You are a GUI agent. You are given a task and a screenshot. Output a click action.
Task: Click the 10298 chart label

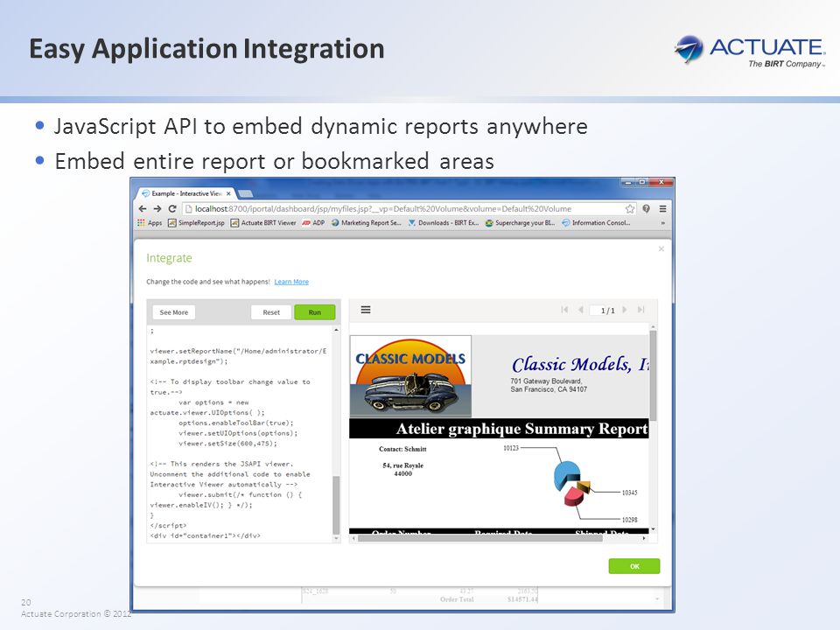tap(629, 520)
